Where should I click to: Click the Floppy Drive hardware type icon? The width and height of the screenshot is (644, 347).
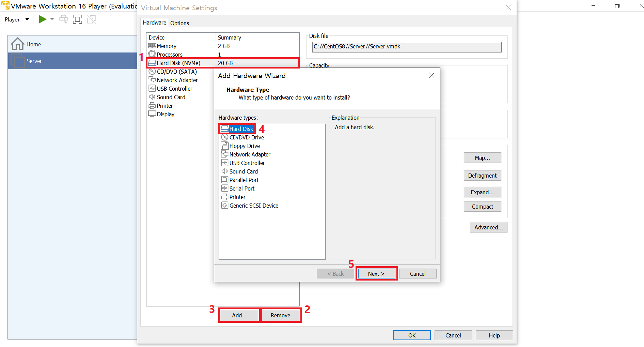[224, 146]
